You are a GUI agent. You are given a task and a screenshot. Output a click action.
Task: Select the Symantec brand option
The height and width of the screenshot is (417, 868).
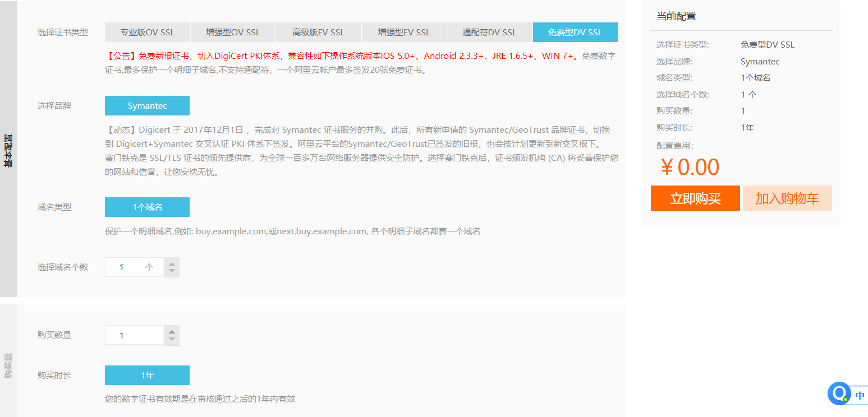point(147,105)
